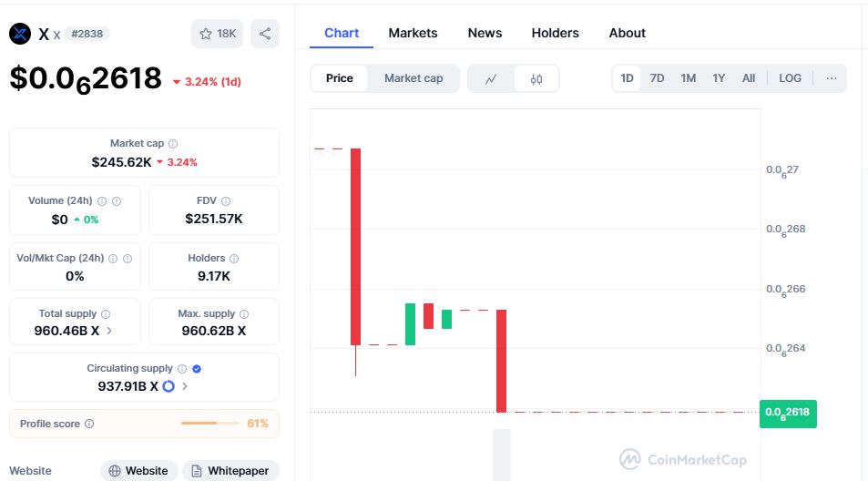Viewport: 868px width, 481px height.
Task: Enable the LOG scale on chart
Action: pyautogui.click(x=790, y=78)
